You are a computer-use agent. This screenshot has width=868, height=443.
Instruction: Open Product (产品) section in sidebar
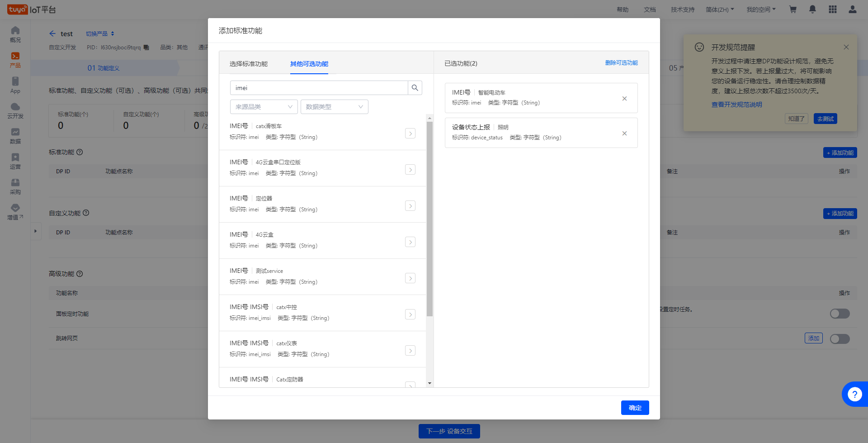[15, 60]
